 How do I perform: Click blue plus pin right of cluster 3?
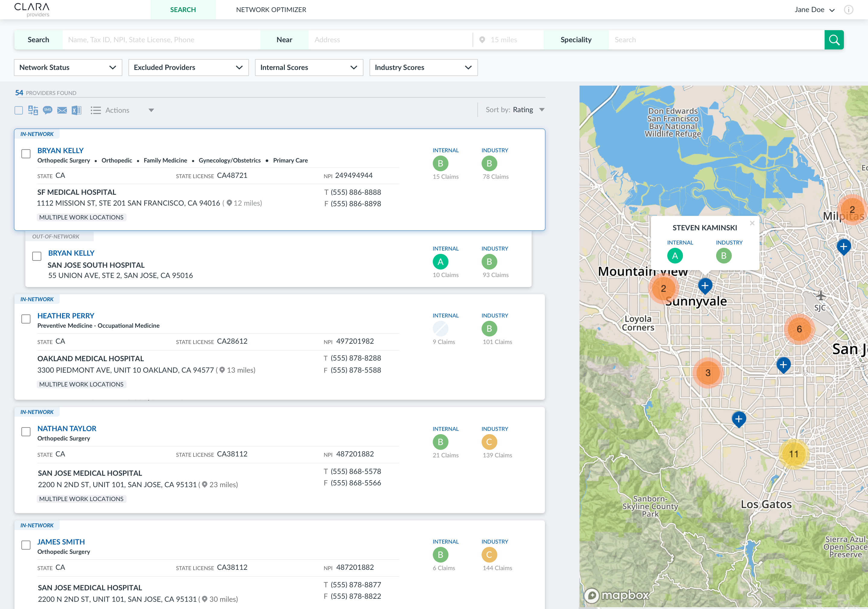pos(783,365)
